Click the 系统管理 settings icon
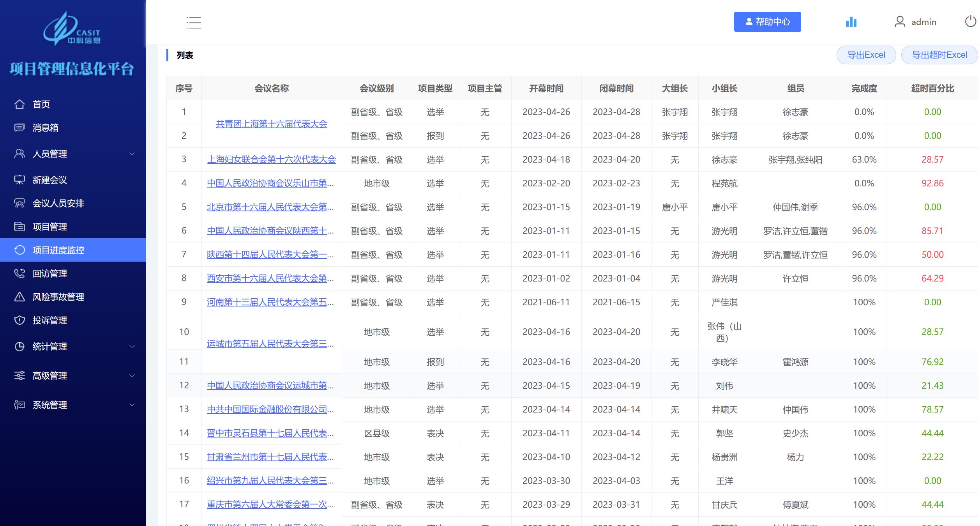The height and width of the screenshot is (526, 980). coord(19,405)
